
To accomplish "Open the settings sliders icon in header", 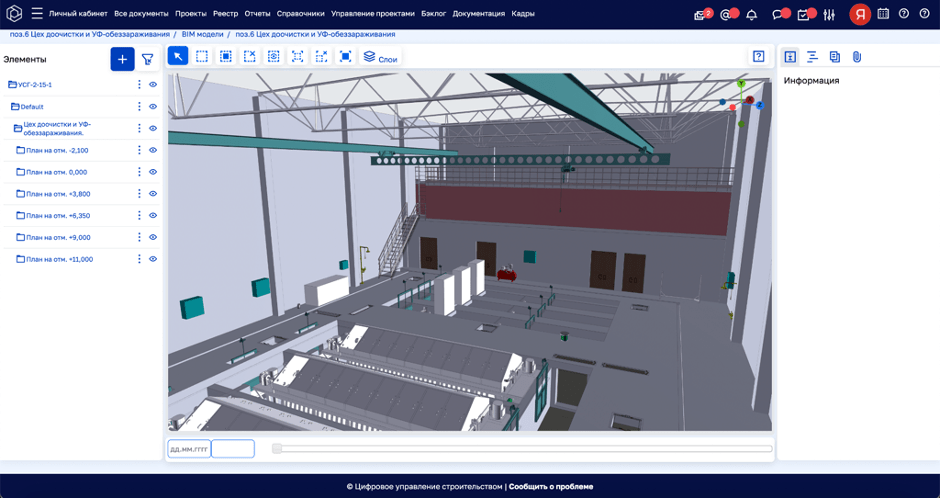I will (x=829, y=15).
